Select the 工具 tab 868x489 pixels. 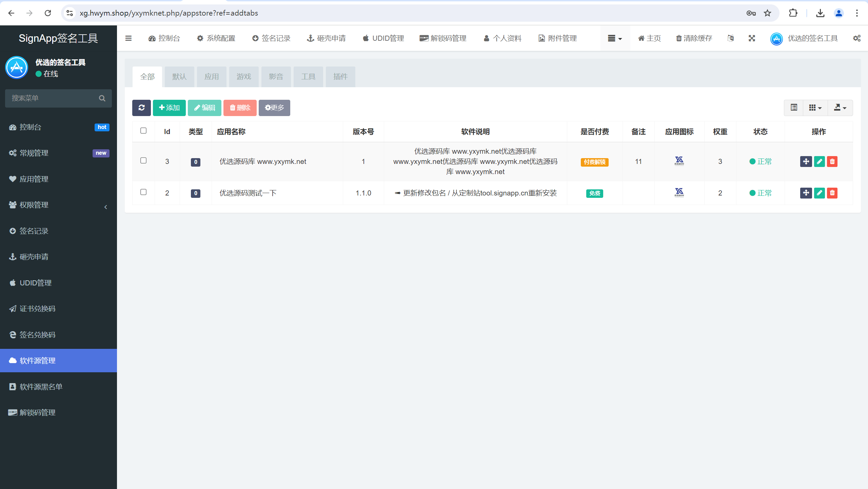point(308,77)
